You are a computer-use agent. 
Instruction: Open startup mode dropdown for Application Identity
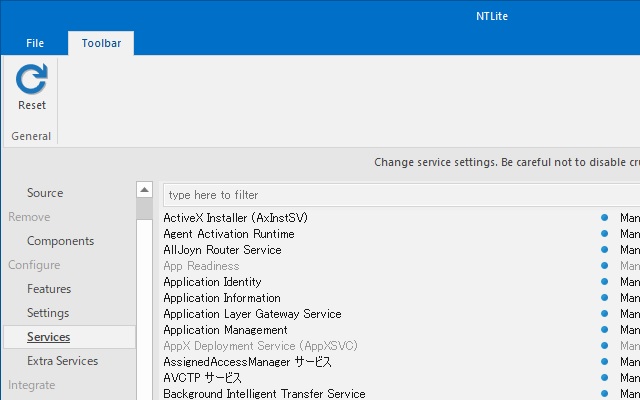pyautogui.click(x=630, y=282)
